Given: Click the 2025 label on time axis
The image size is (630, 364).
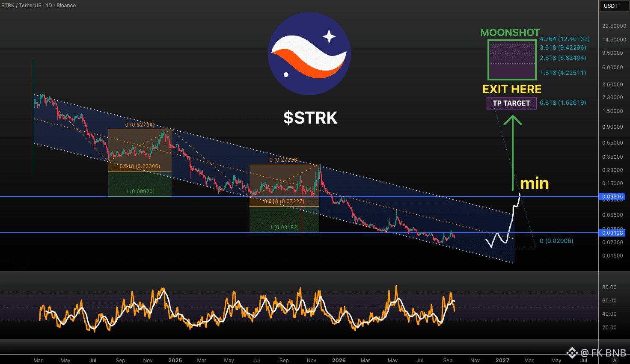Looking at the screenshot, I should (x=175, y=361).
